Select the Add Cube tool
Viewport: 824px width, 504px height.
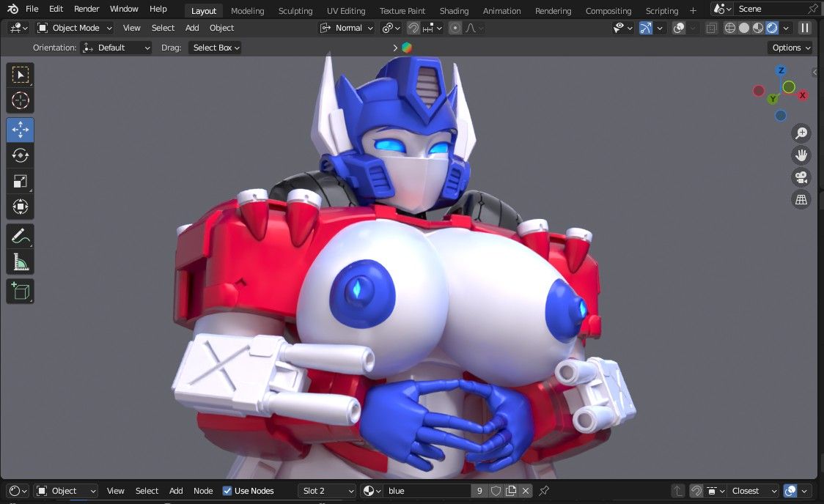21,292
